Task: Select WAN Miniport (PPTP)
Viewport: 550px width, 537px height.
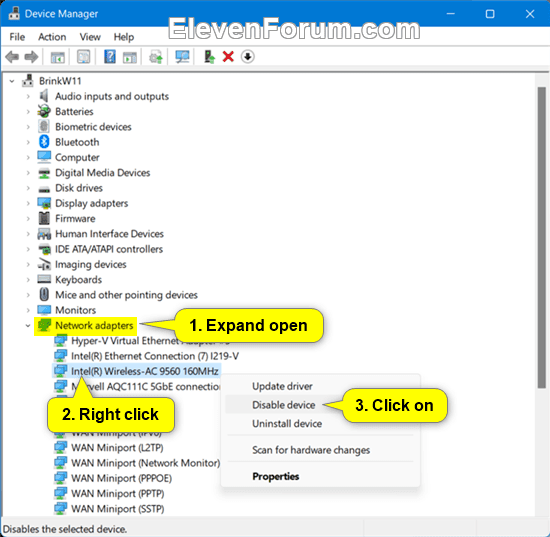Action: click(118, 493)
